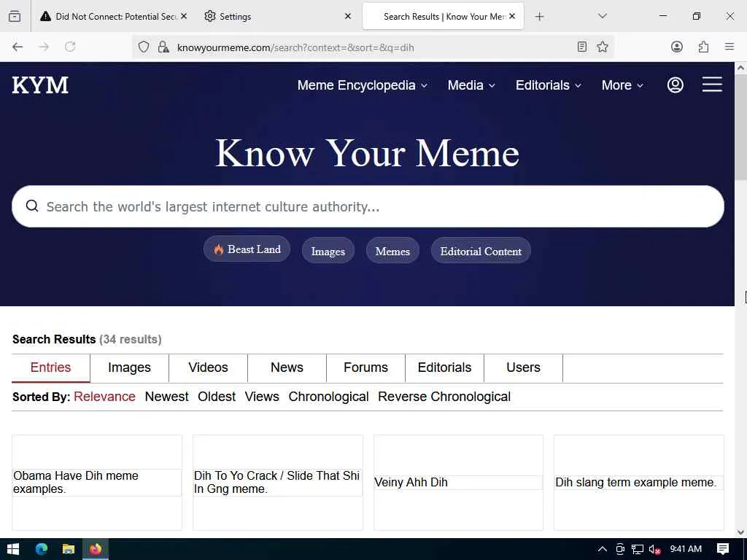The image size is (747, 560).
Task: Sort results by Newest
Action: coord(167,397)
